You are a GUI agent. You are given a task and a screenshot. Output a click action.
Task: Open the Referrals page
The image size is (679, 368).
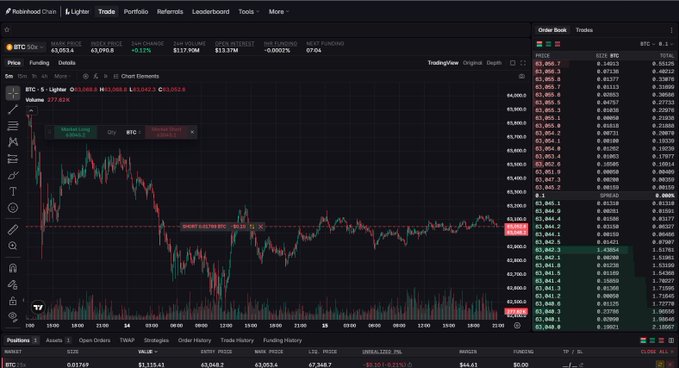pyautogui.click(x=170, y=12)
